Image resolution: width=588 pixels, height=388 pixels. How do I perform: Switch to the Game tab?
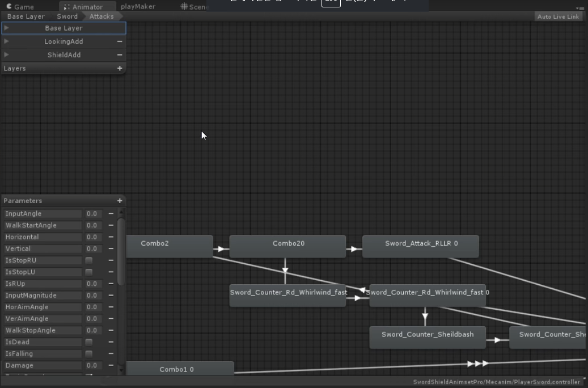tap(20, 7)
